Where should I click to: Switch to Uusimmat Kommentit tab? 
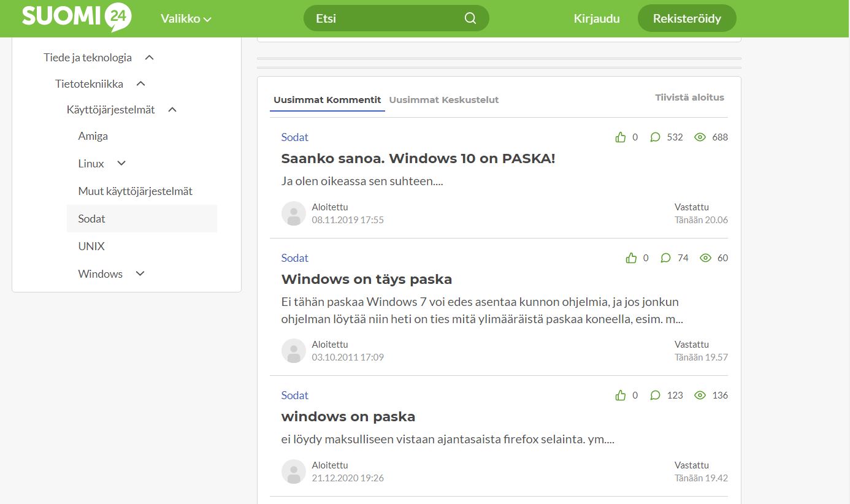tap(327, 100)
